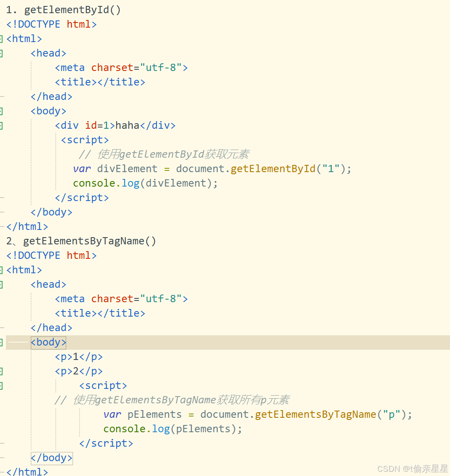Click the 'divElement' variable after var keyword
The height and width of the screenshot is (476, 450).
point(127,169)
